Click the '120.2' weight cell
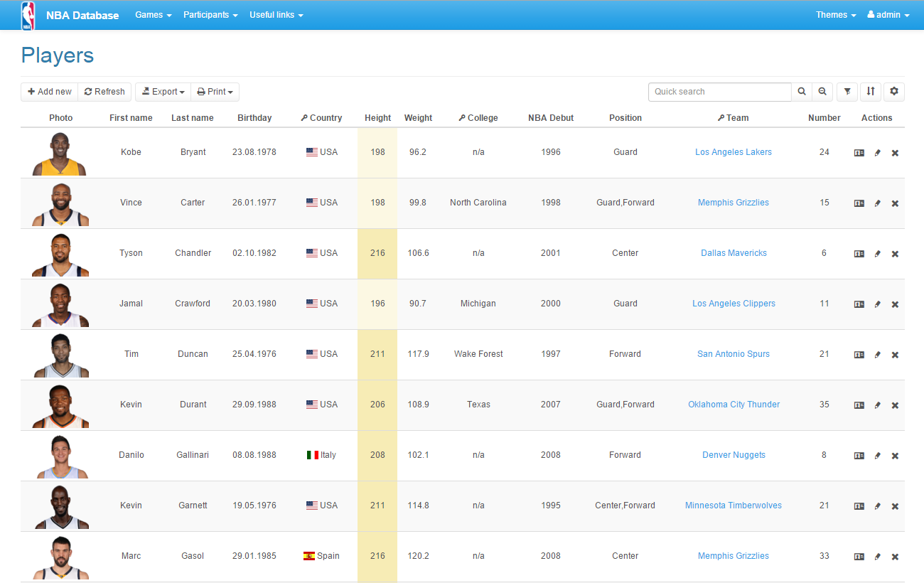924x583 pixels. pos(419,556)
